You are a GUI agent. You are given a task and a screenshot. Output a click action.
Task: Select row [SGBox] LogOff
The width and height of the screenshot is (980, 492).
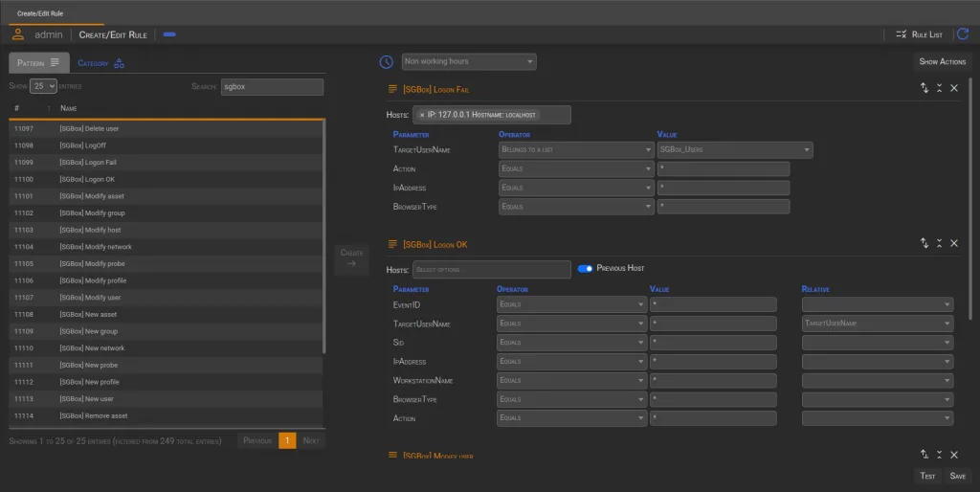tap(166, 145)
